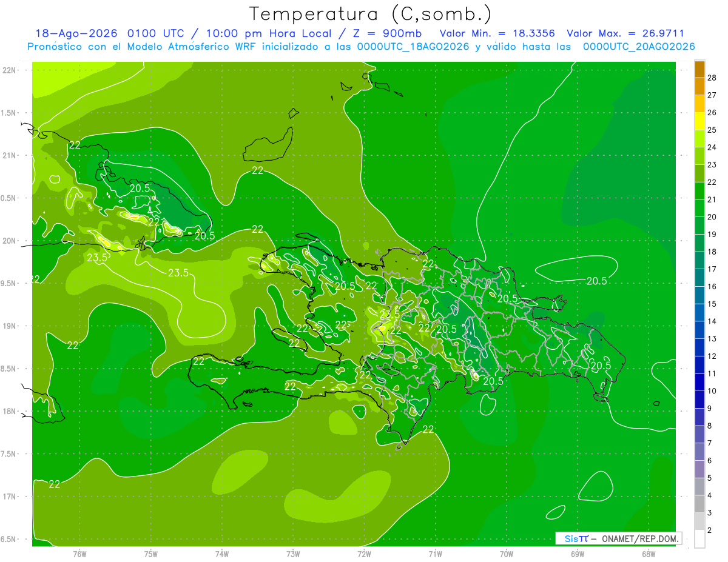Click the "Valor Max. = 26.9711" text
This screenshot has height=562, width=728.
click(625, 33)
